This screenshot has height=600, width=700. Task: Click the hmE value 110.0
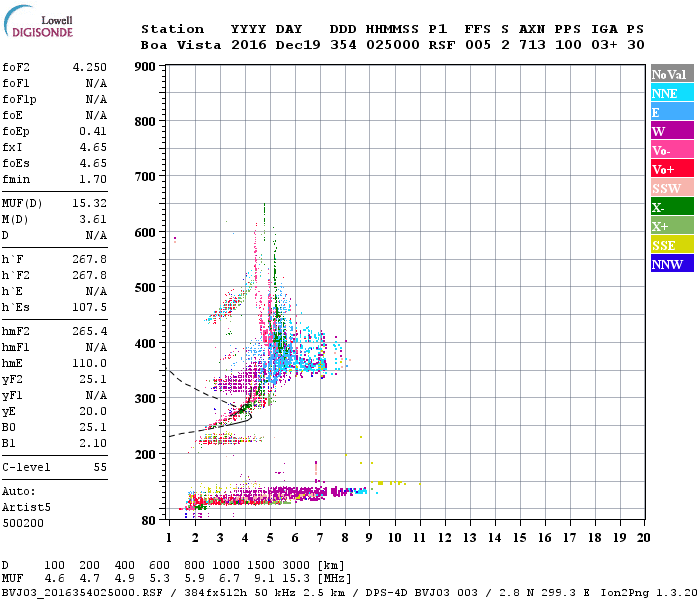(x=90, y=363)
